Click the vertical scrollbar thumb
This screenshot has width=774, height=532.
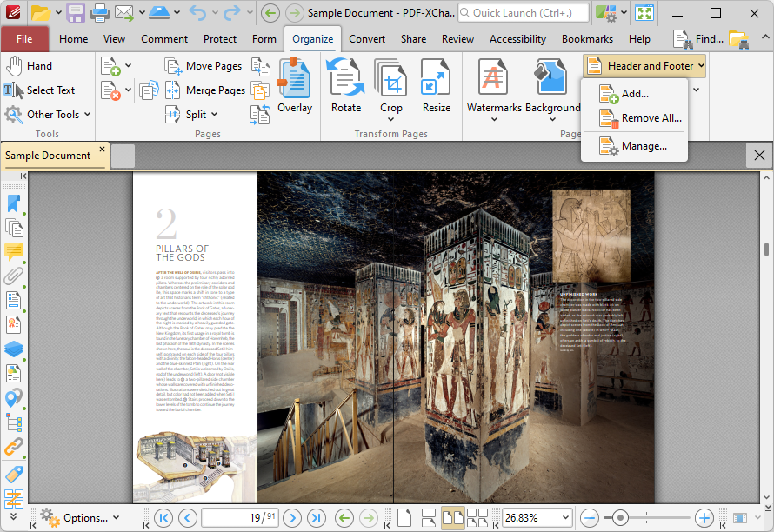tap(766, 249)
